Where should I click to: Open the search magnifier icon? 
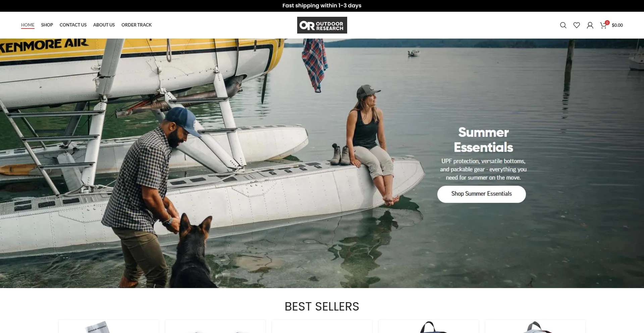tap(563, 25)
